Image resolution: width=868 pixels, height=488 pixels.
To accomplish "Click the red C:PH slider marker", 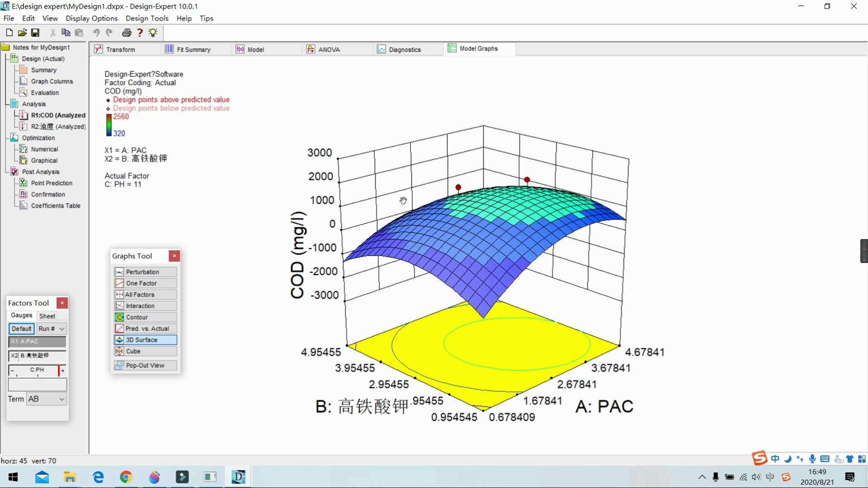I will 59,371.
